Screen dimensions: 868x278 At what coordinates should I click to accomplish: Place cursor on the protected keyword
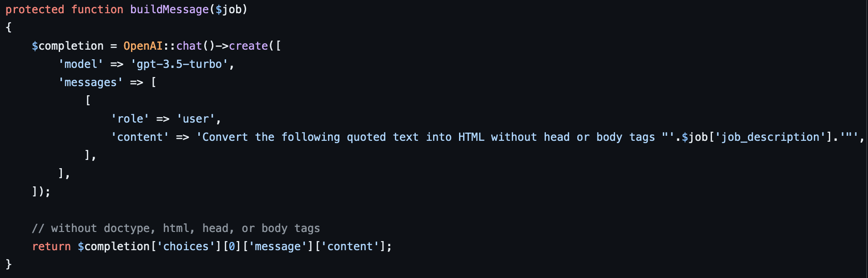pyautogui.click(x=35, y=10)
